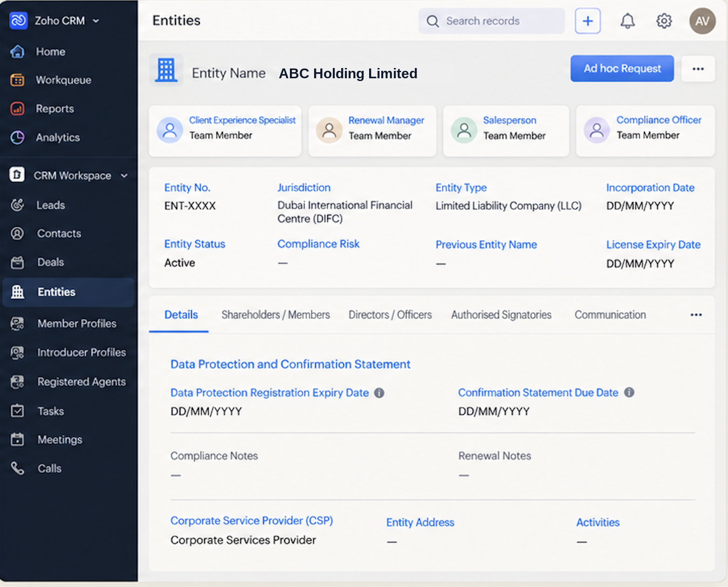Switch to Authorised Signatories tab
The height and width of the screenshot is (587, 728).
tap(501, 315)
